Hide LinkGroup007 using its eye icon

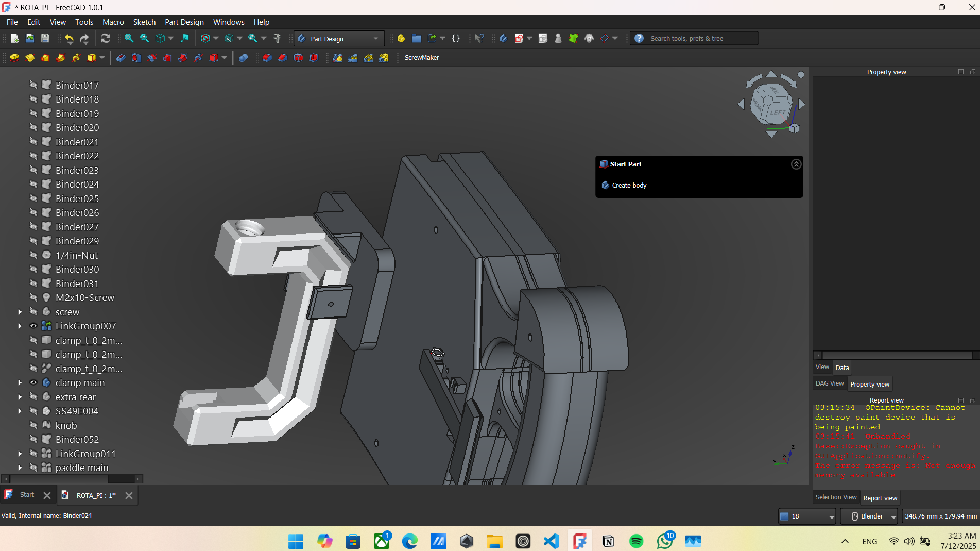point(33,326)
